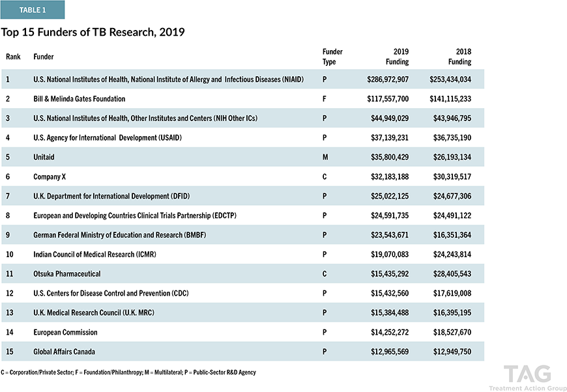The height and width of the screenshot is (392, 567).
Task: Click the Rank column header
Action: 14,57
